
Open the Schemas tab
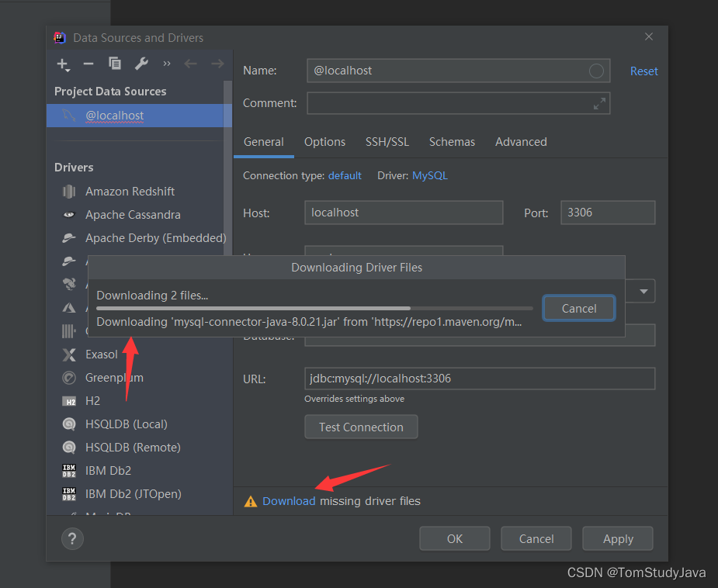click(x=452, y=142)
